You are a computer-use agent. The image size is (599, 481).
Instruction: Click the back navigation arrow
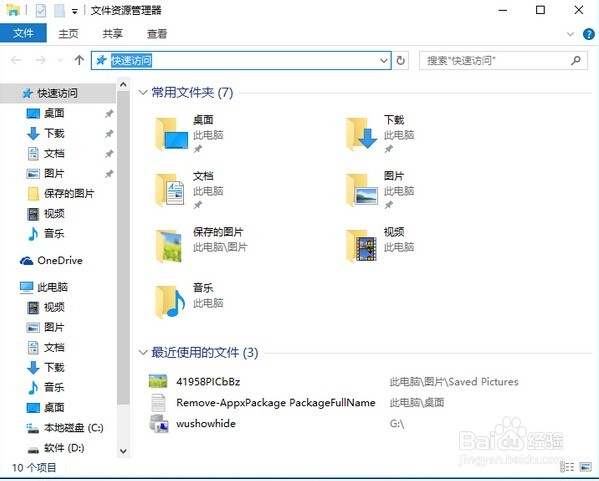click(x=16, y=60)
